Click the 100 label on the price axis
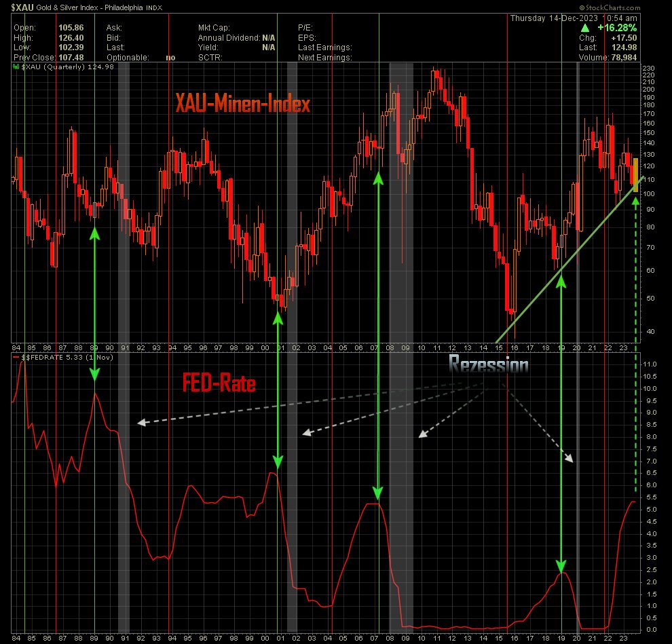The image size is (672, 644). click(x=648, y=193)
